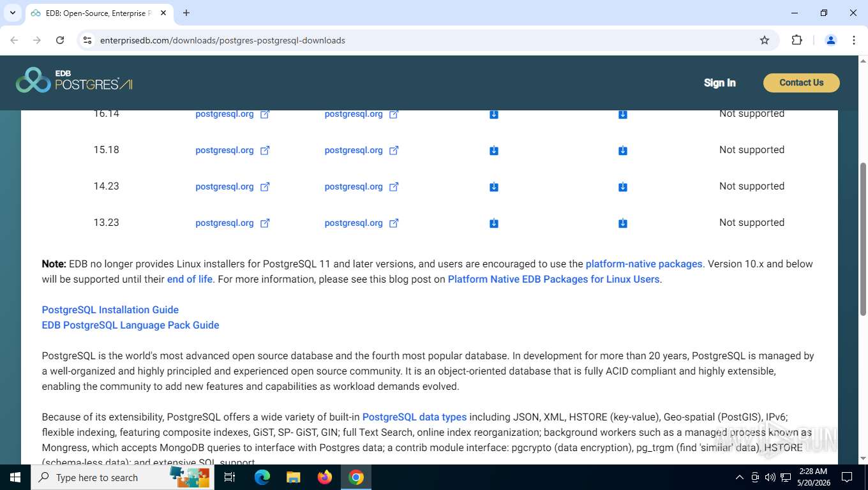Click the scrollbar up arrow
Viewport: 868px width, 490px height.
(x=863, y=60)
